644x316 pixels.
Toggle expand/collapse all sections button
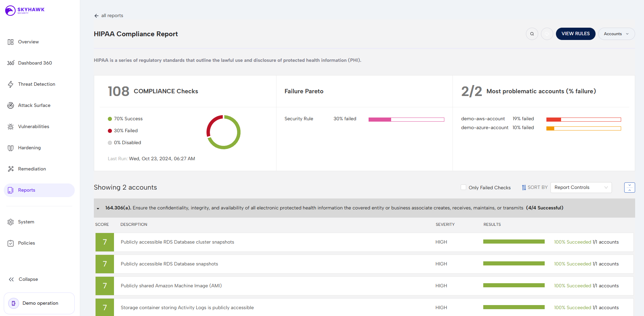pyautogui.click(x=629, y=188)
